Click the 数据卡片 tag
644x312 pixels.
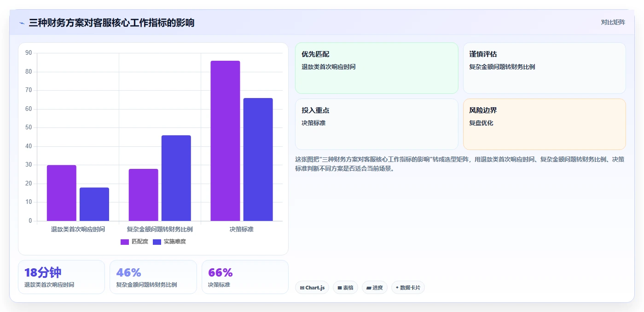pyautogui.click(x=408, y=288)
